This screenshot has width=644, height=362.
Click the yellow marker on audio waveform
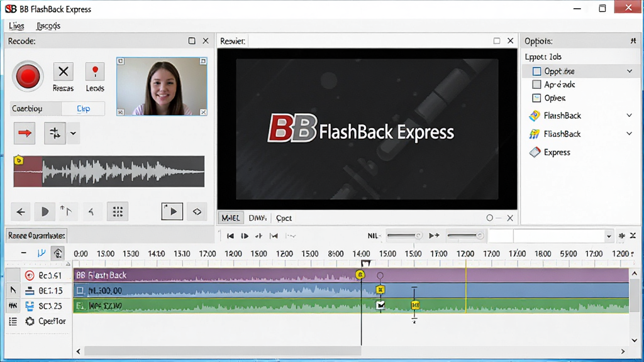coord(18,160)
